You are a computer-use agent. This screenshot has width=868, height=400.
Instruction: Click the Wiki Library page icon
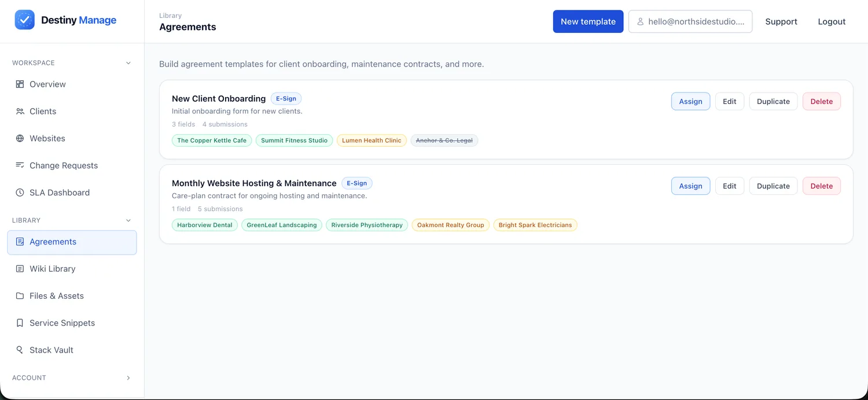point(20,269)
